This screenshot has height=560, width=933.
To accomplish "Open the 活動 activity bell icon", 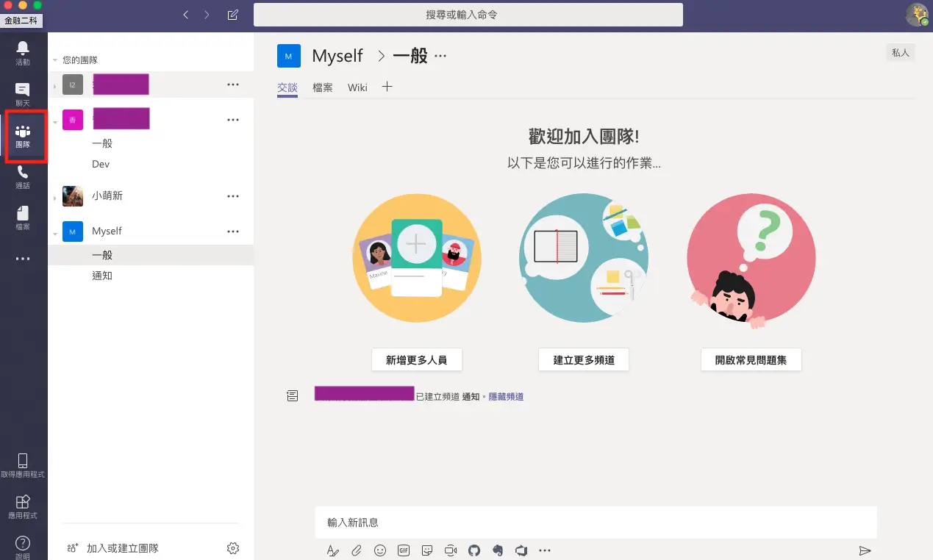I will click(x=23, y=52).
